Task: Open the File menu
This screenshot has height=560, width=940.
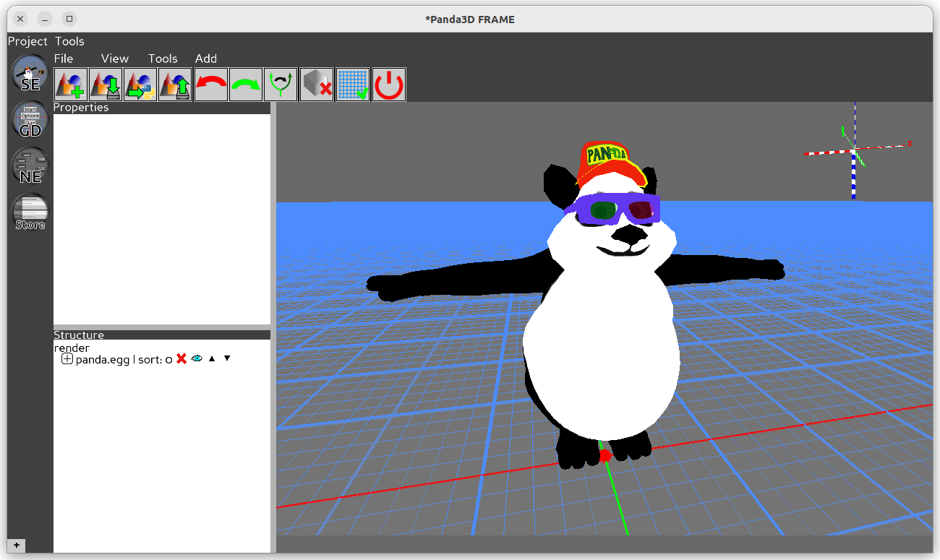Action: (64, 59)
